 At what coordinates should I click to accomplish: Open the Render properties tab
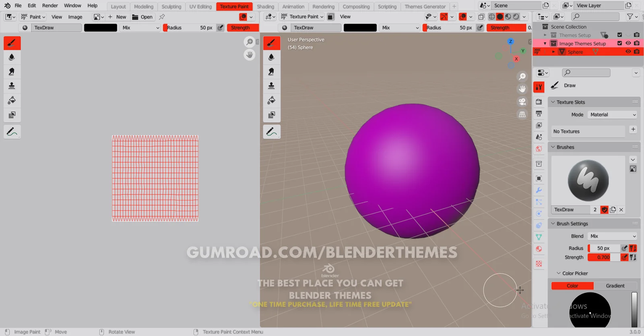(539, 102)
